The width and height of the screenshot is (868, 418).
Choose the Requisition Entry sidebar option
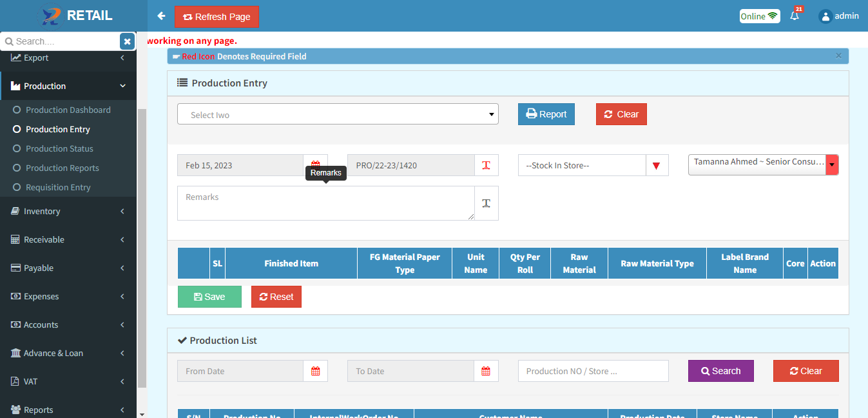pyautogui.click(x=58, y=187)
